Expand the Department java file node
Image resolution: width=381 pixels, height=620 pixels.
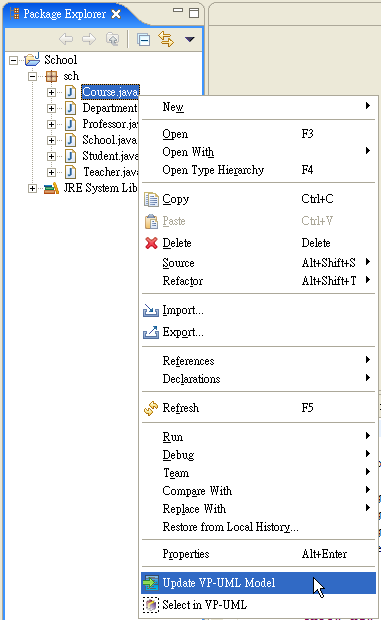coord(51,108)
